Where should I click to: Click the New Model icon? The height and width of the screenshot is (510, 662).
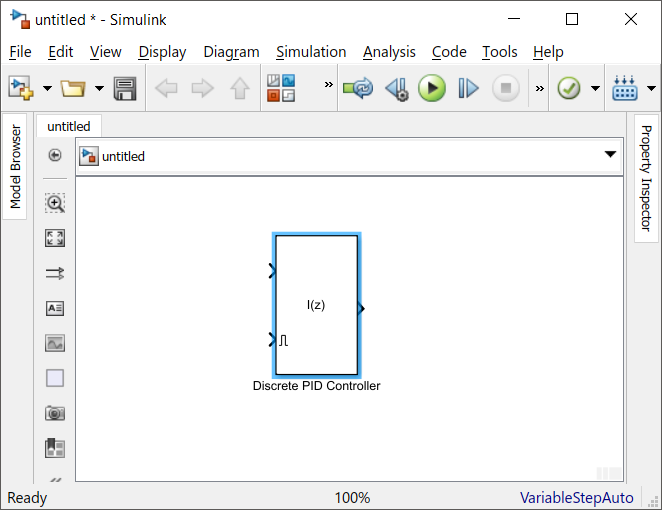click(21, 88)
